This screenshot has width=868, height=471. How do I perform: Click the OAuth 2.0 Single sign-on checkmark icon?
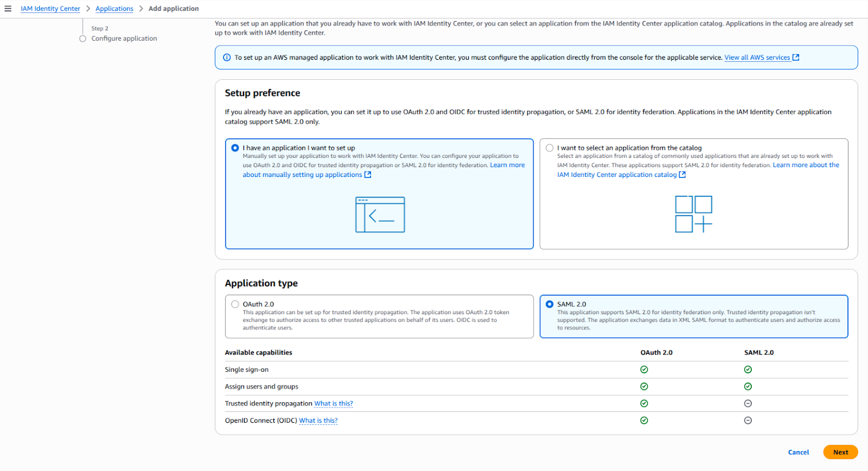point(644,370)
